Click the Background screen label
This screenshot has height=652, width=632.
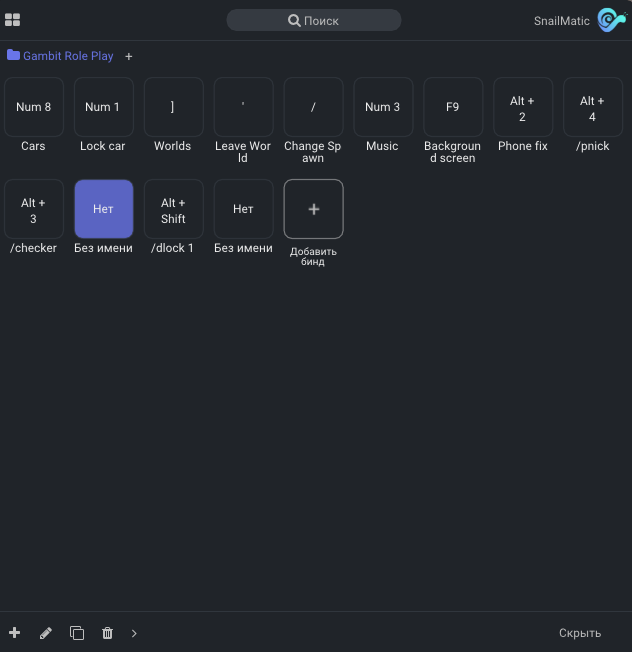pyautogui.click(x=452, y=152)
